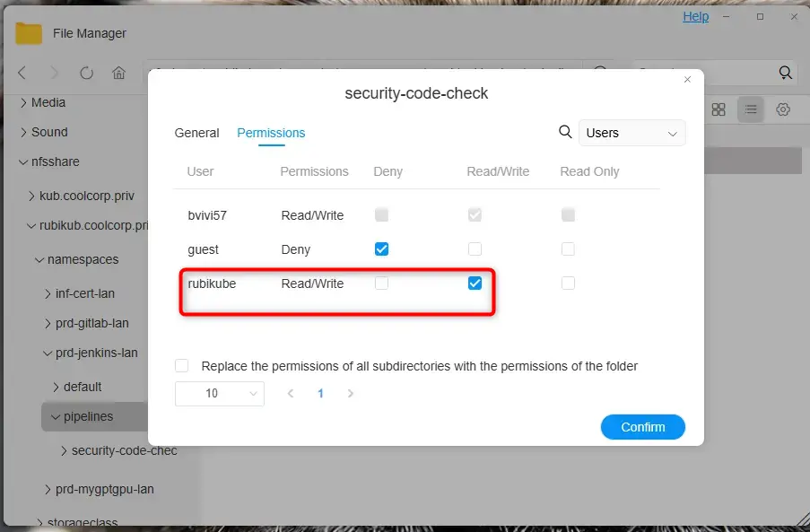Uncheck Read/Write checkbox for rubikube
This screenshot has width=810, height=532.
click(475, 283)
